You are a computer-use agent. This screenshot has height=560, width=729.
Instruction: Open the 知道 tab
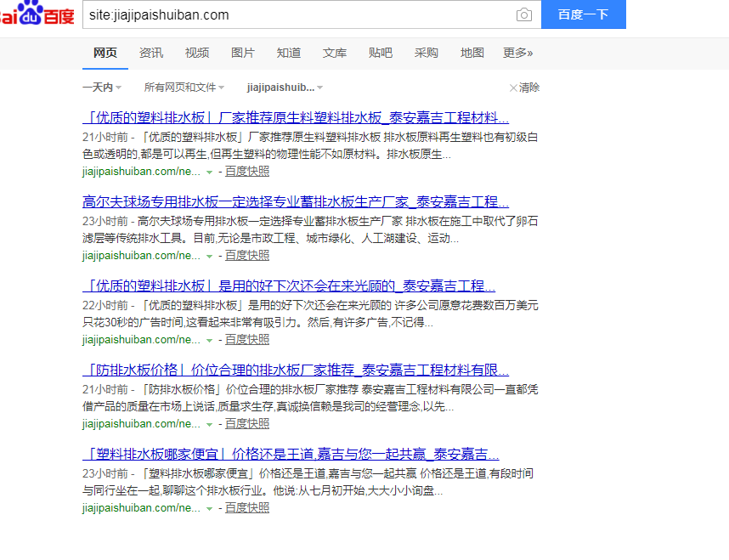tap(289, 53)
